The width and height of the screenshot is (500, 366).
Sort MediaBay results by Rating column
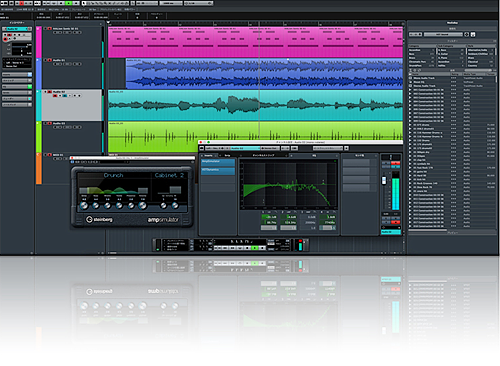click(x=455, y=74)
